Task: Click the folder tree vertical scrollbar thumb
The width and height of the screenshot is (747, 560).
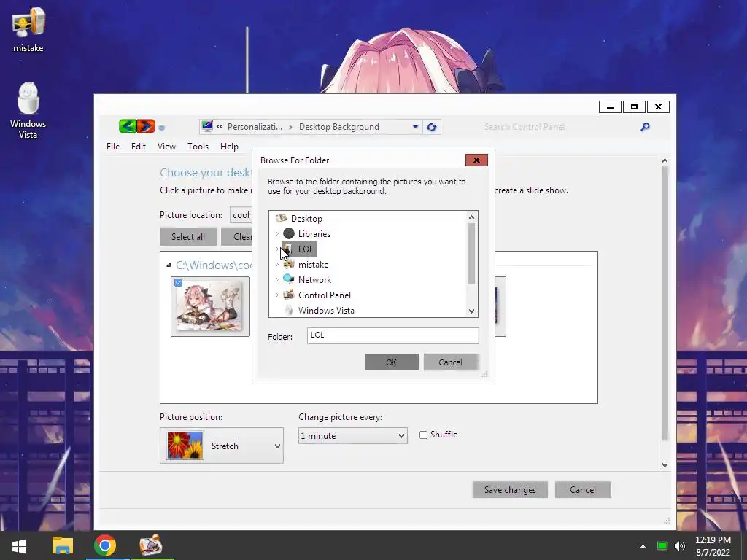Action: tap(472, 253)
